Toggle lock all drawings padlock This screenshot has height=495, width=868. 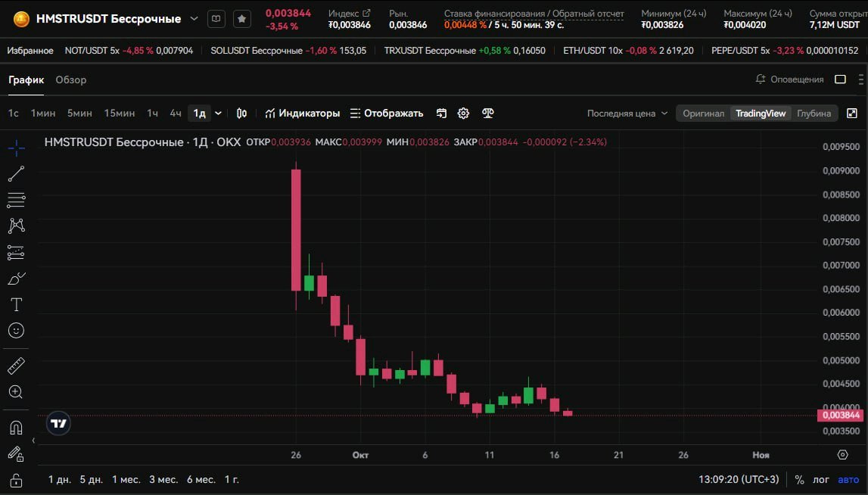(x=16, y=480)
